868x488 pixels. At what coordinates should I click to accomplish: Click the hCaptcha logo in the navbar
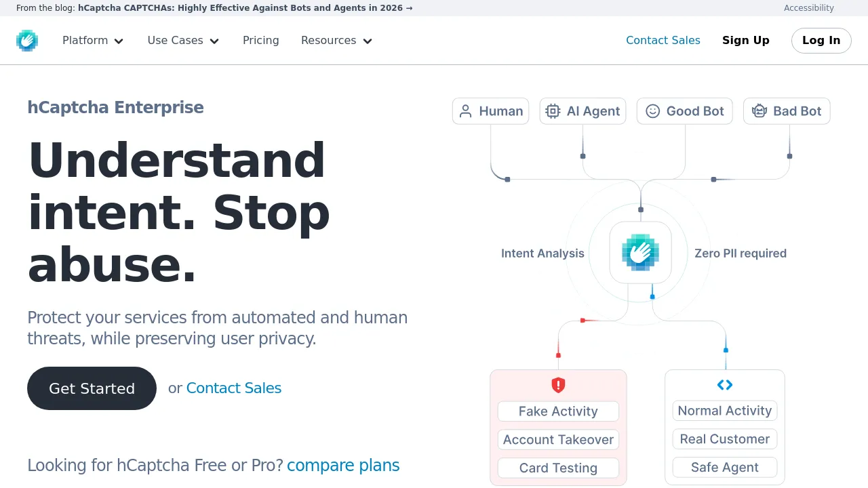(x=27, y=41)
